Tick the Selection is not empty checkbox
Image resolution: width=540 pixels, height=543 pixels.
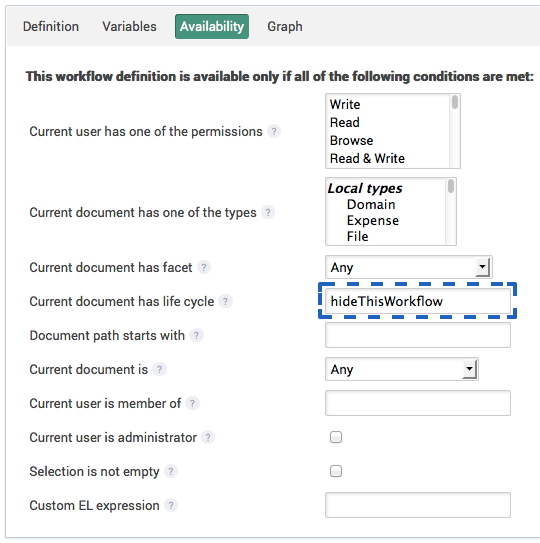[x=336, y=471]
